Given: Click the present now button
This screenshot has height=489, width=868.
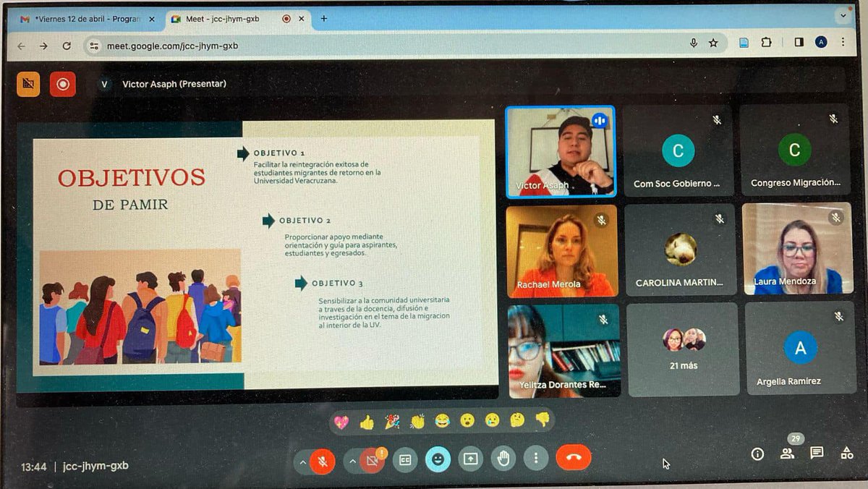Looking at the screenshot, I should (470, 458).
